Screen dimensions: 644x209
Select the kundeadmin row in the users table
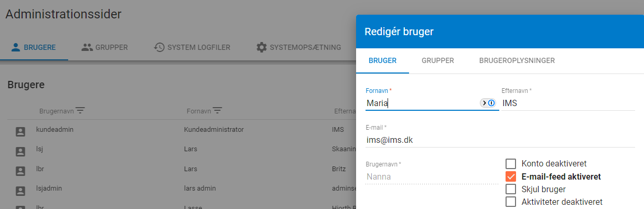pyautogui.click(x=181, y=129)
